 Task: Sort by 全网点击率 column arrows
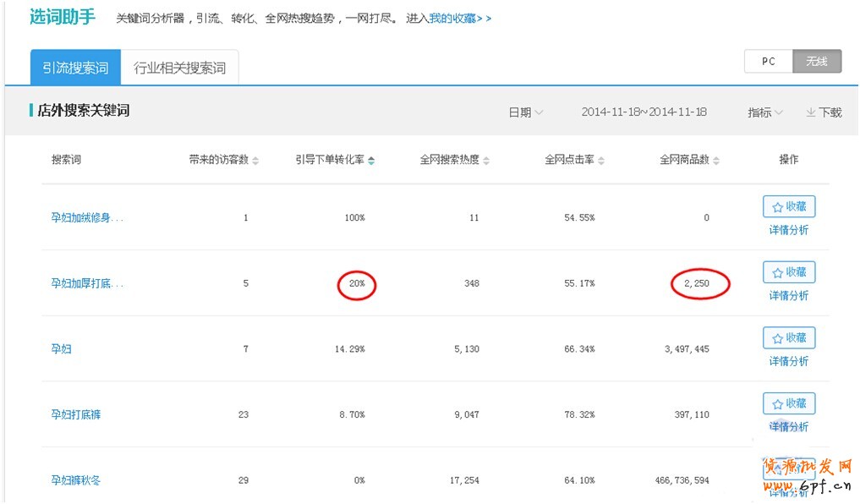coord(600,161)
